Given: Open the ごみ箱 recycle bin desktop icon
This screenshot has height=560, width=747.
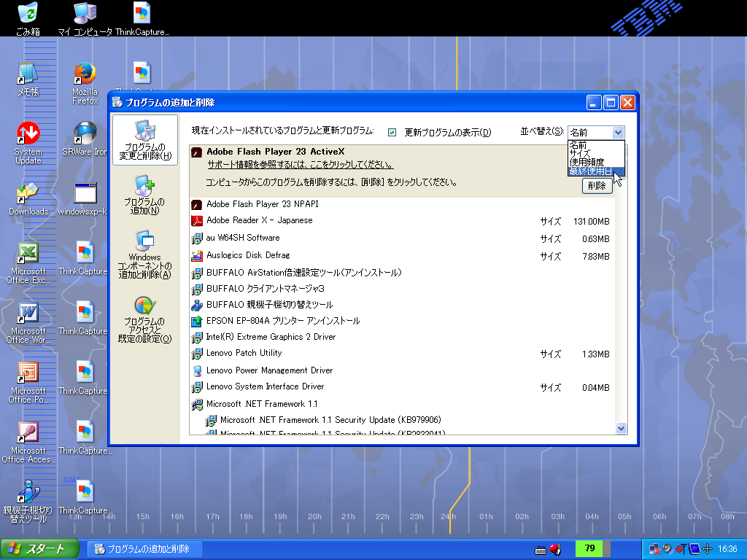Looking at the screenshot, I should point(28,19).
